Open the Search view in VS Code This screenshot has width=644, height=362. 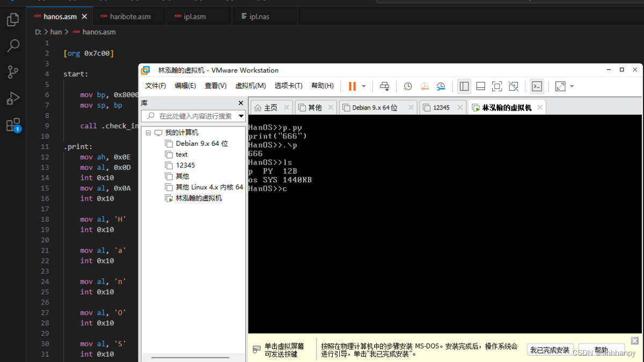[13, 46]
